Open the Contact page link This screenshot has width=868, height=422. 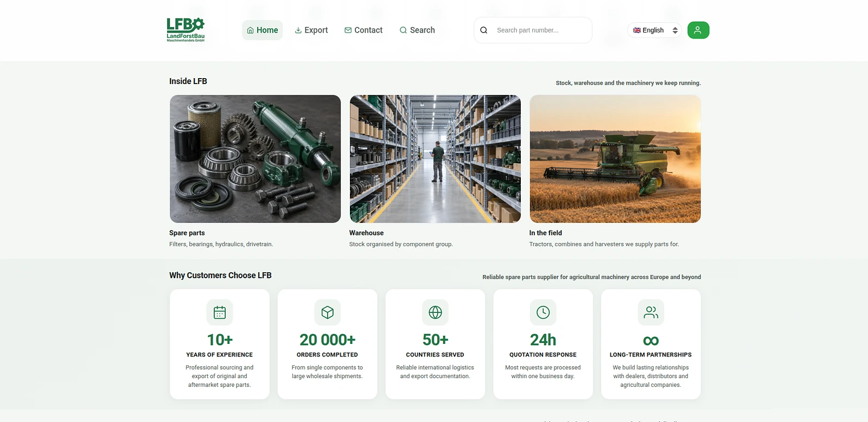click(x=363, y=30)
